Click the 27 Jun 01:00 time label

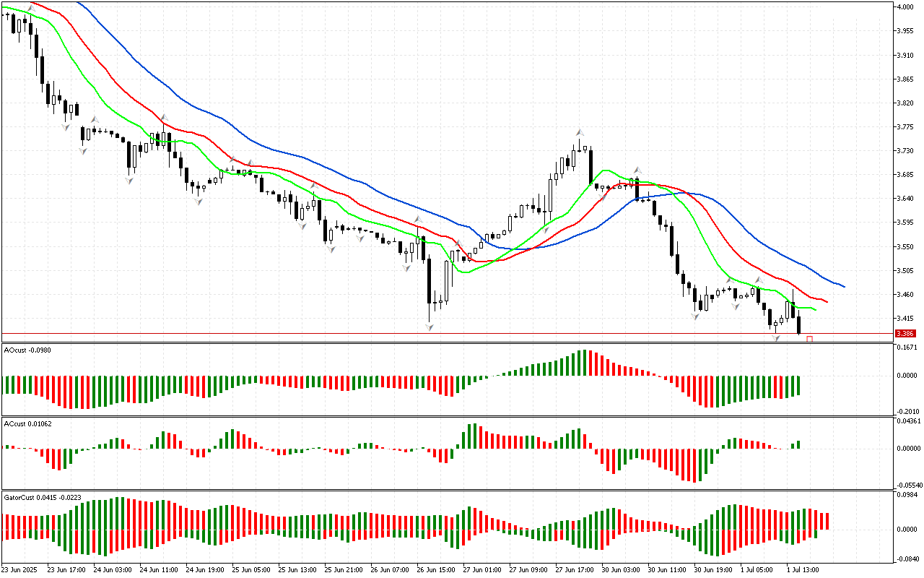click(481, 569)
